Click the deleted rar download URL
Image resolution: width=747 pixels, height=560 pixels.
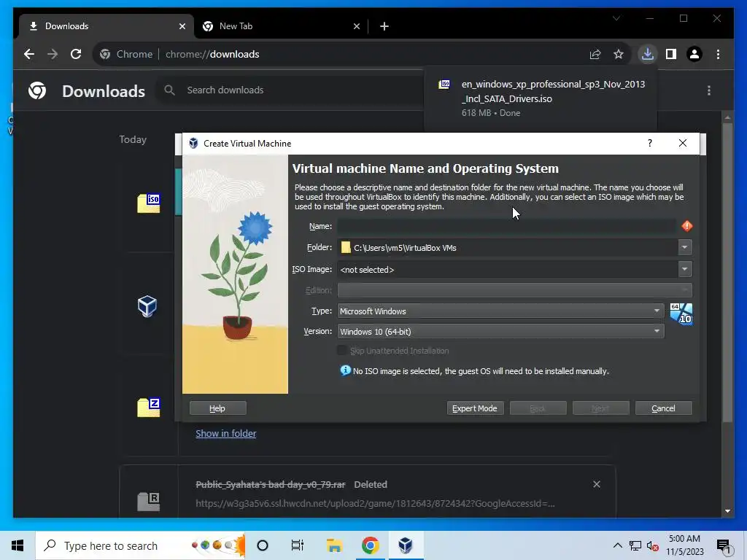(x=375, y=503)
